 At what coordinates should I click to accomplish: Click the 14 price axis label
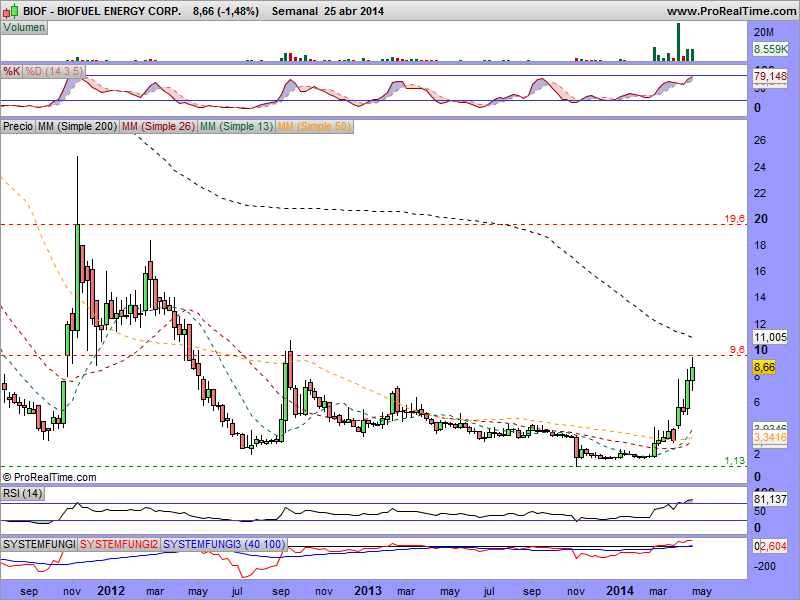click(760, 297)
